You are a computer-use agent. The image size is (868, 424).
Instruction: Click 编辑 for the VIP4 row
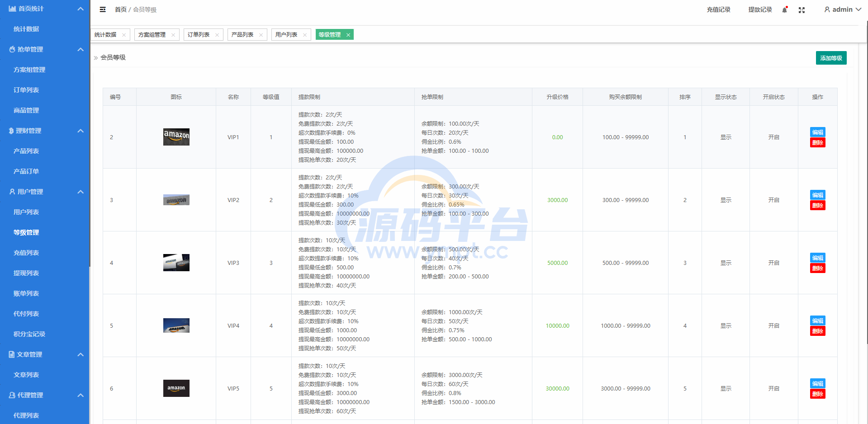[818, 320]
